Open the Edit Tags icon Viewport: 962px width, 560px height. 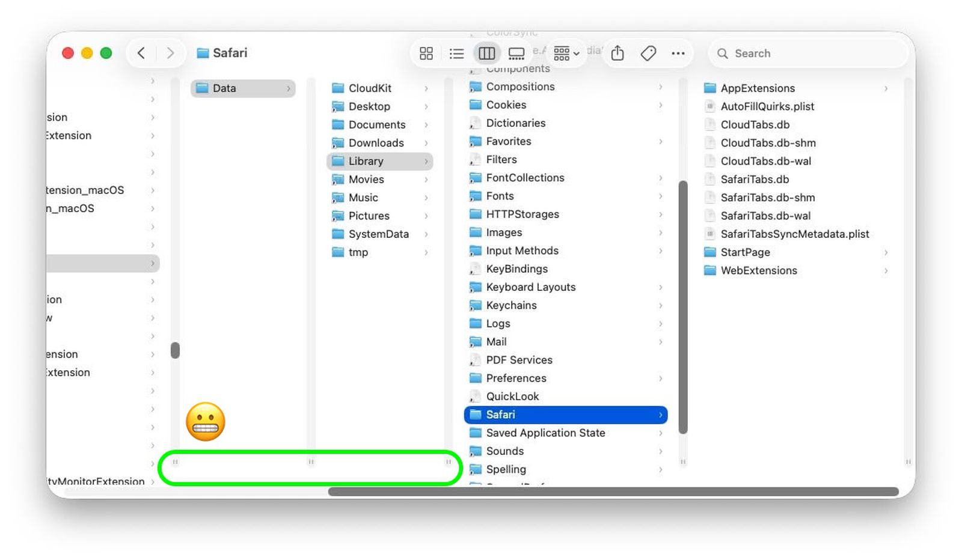point(648,53)
